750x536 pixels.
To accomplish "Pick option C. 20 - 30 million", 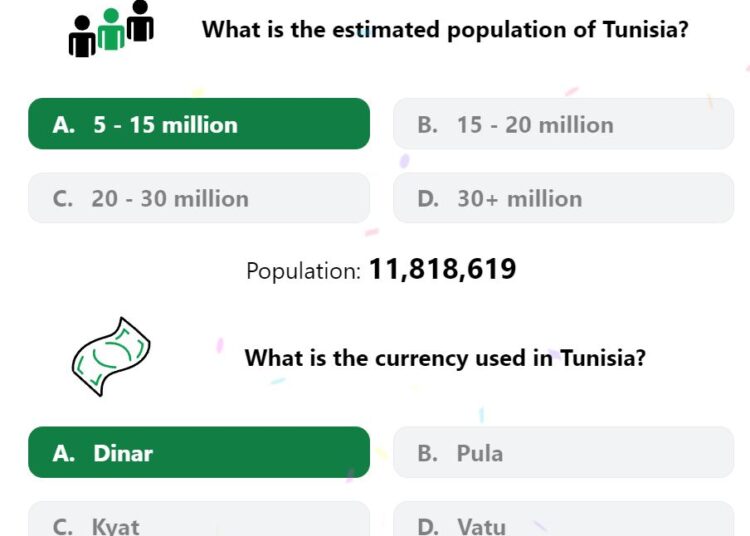I will coord(199,198).
